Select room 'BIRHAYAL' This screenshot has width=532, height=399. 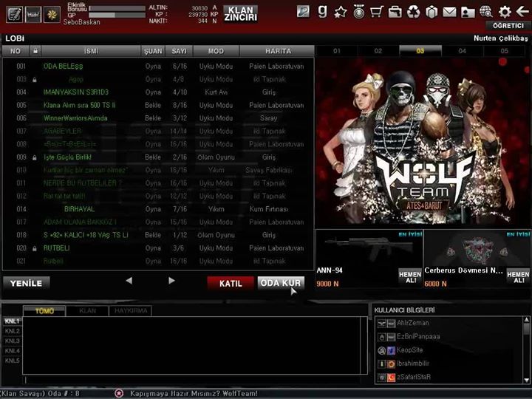coord(158,209)
